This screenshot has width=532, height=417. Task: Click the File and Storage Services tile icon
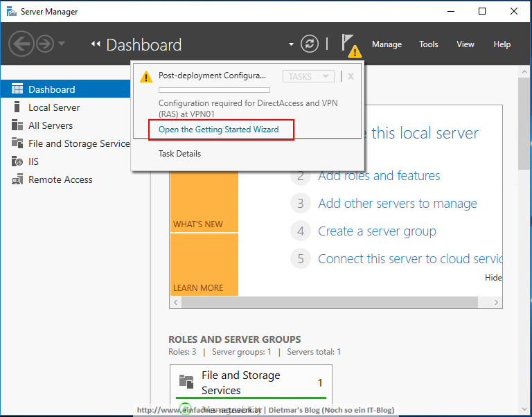coord(186,382)
